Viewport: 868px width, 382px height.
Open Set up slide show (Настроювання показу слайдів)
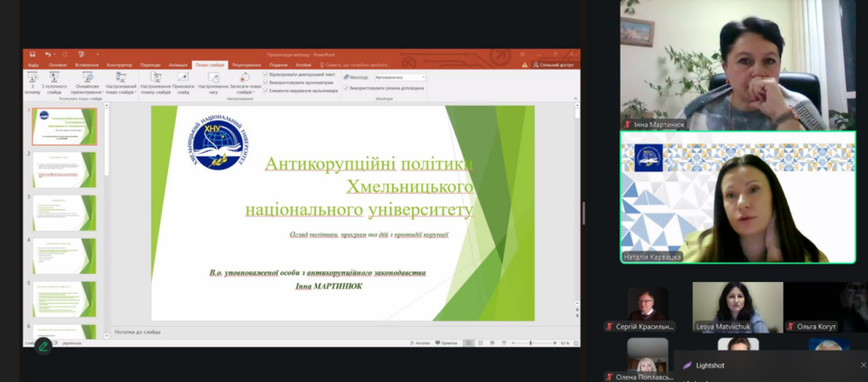(155, 77)
